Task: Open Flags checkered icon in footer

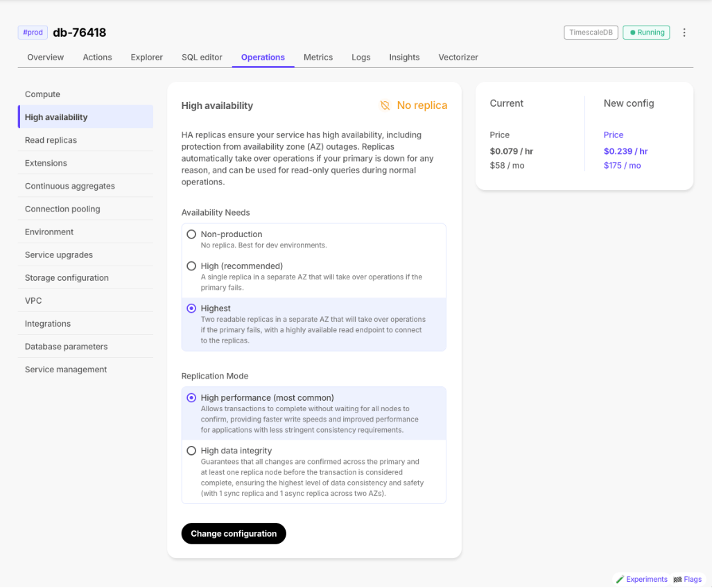Action: click(x=677, y=580)
